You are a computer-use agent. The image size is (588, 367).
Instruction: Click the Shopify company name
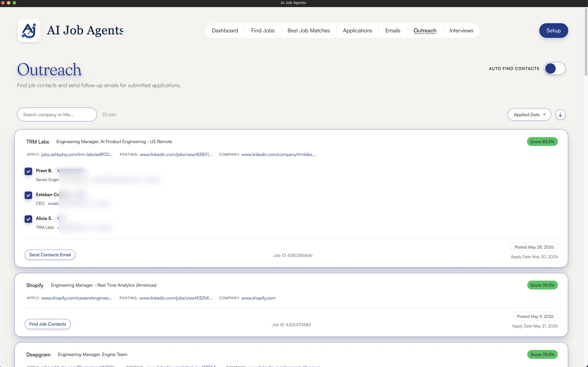(35, 285)
